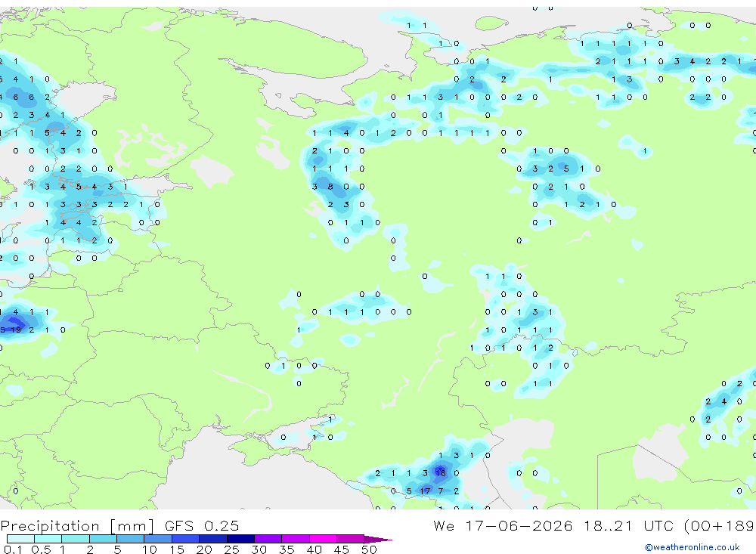Viewport: 756px width, 554px height.
Task: Click the '19' precipitation value at left edge
Action: [17, 330]
